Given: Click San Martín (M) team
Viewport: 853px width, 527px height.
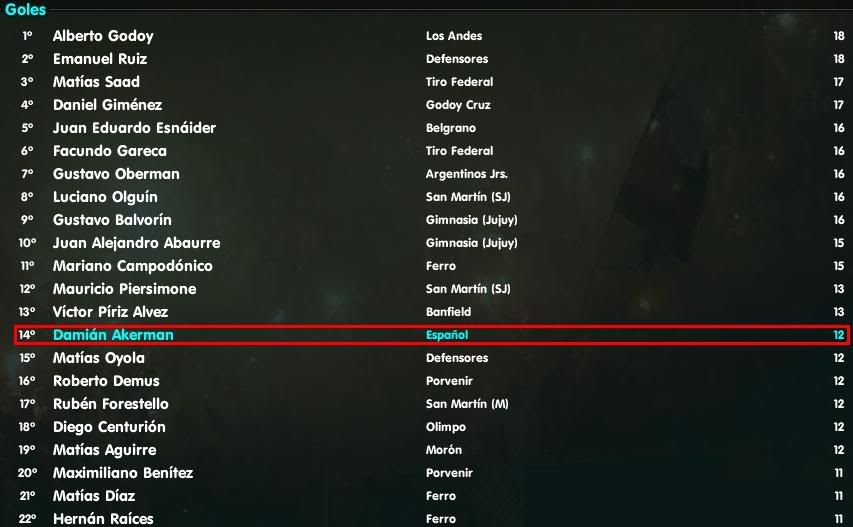Looking at the screenshot, I should (467, 404).
